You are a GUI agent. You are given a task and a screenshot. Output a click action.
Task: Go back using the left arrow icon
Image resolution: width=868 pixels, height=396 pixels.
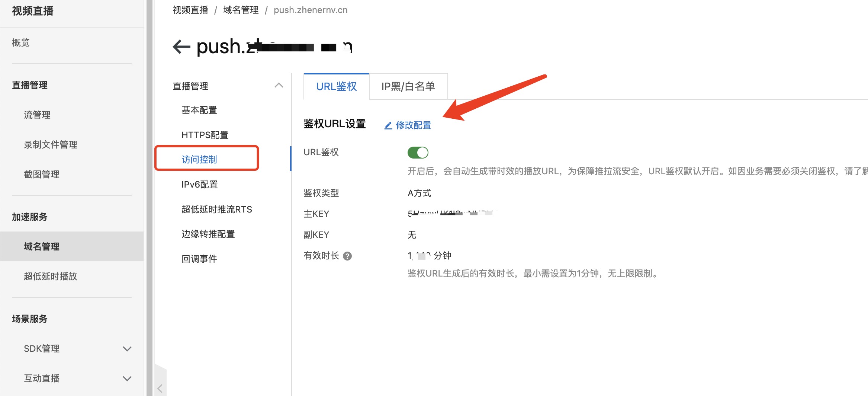181,47
